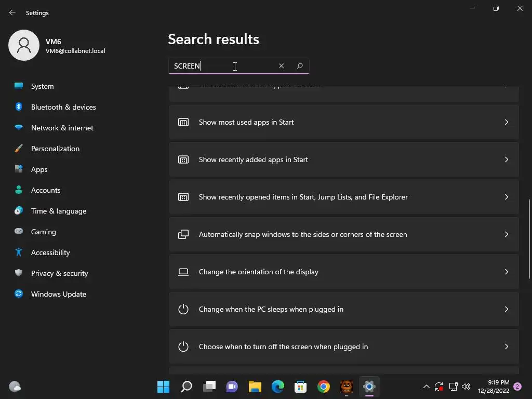Image resolution: width=532 pixels, height=399 pixels.
Task: Click the VM6 user profile avatar
Action: pos(24,45)
